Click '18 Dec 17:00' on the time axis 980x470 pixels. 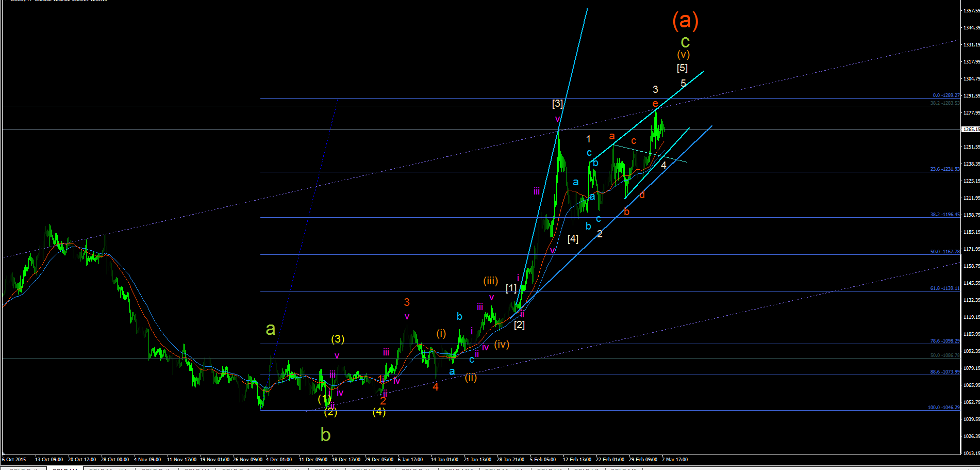coord(346,459)
